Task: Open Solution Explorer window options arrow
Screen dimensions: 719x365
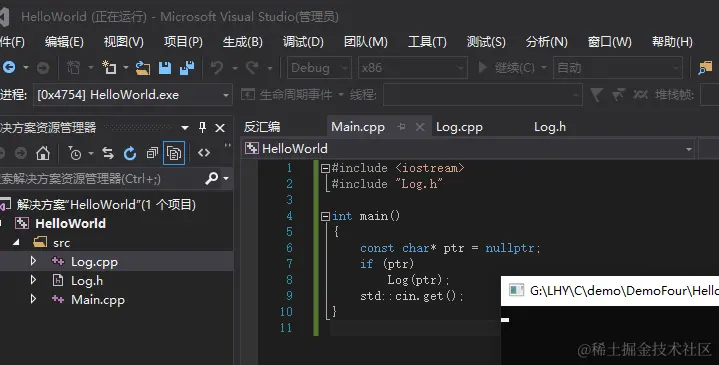Action: click(185, 128)
